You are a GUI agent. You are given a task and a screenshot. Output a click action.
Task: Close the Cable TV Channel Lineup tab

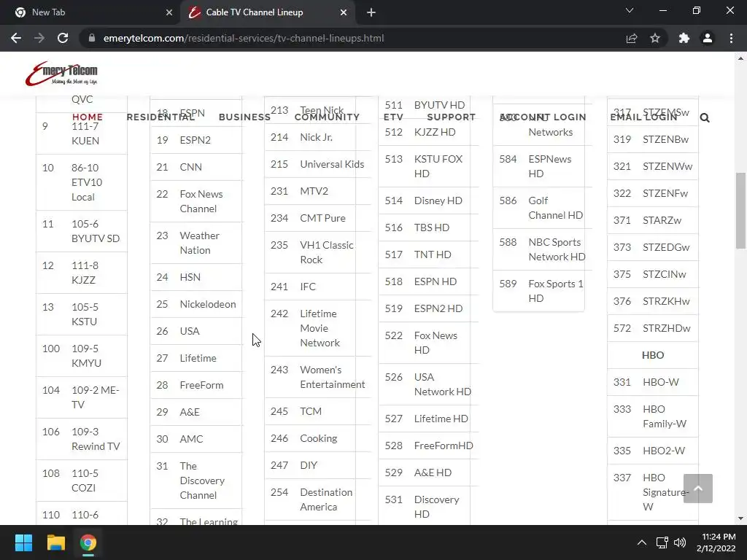click(344, 12)
